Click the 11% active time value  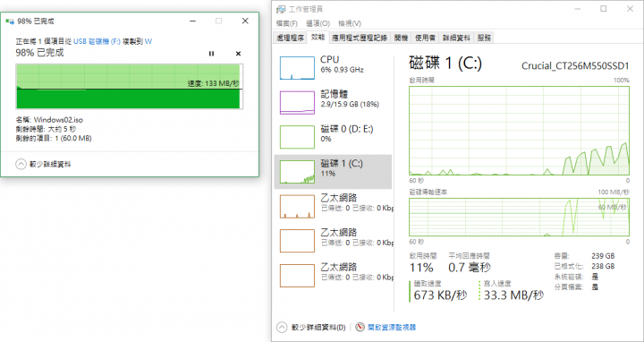pos(421,268)
